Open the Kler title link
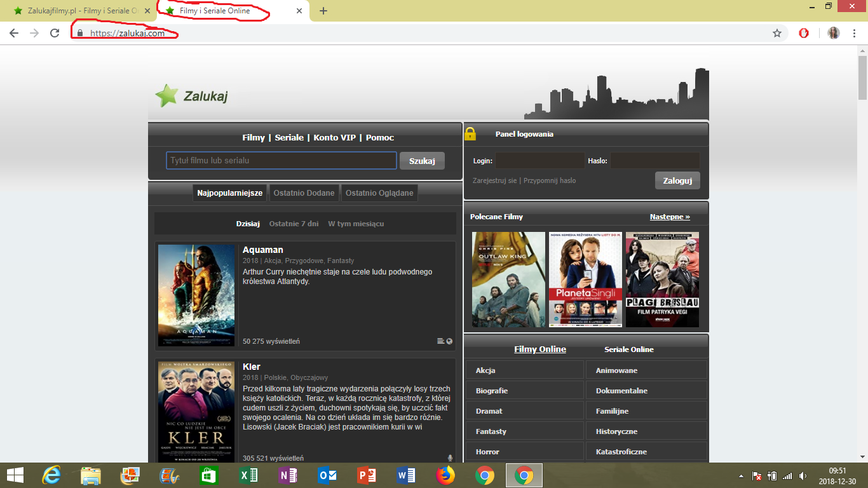 click(252, 367)
